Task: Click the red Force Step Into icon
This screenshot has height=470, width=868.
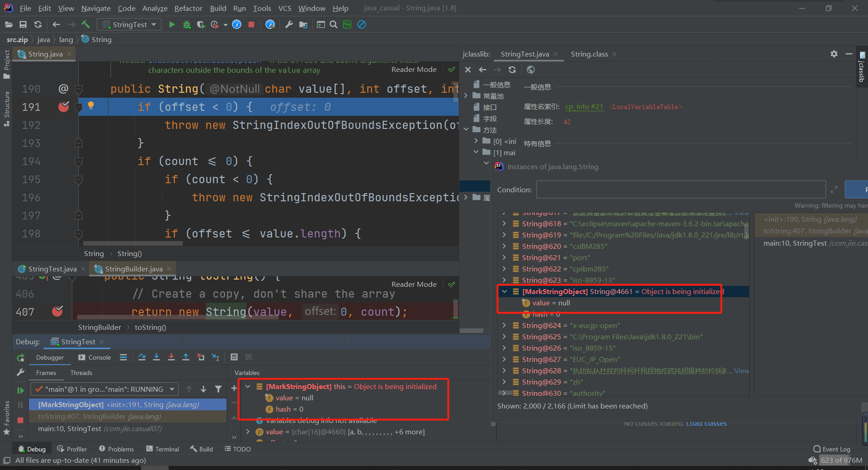Action: click(171, 357)
